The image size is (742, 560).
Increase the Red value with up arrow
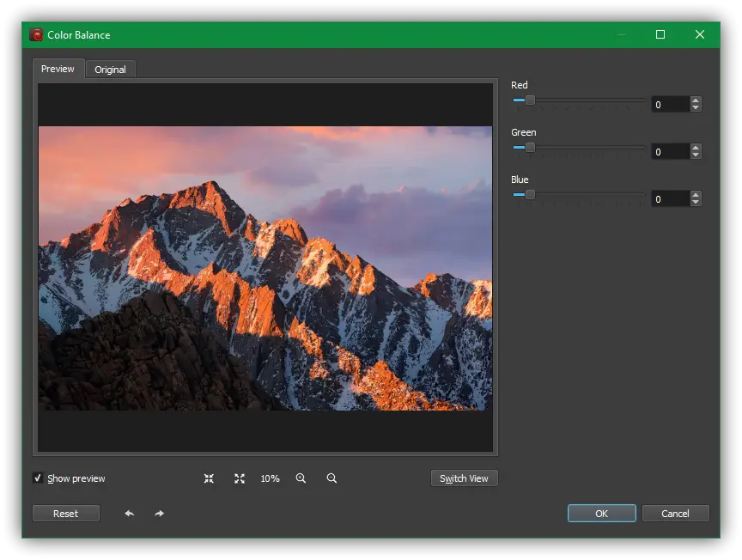pos(696,100)
